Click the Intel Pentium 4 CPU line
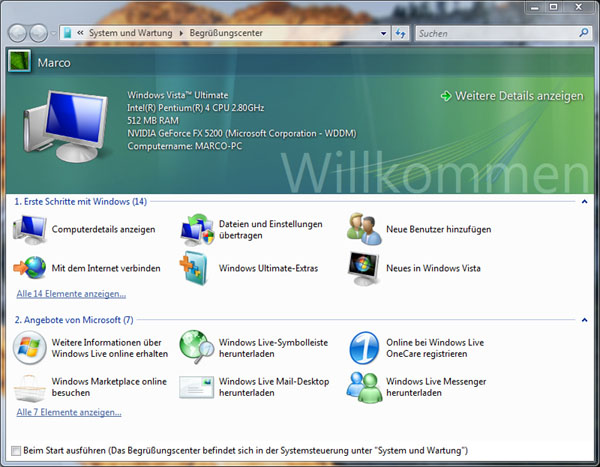The image size is (600, 467). [196, 108]
